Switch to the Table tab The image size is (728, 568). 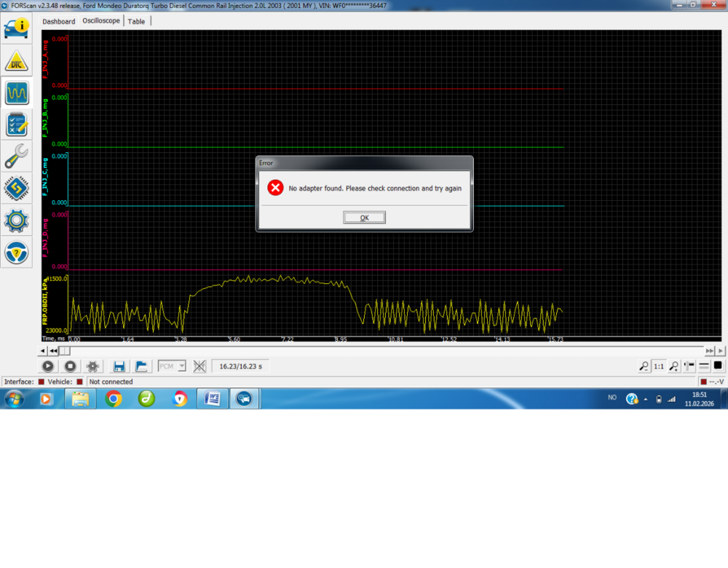tap(136, 21)
